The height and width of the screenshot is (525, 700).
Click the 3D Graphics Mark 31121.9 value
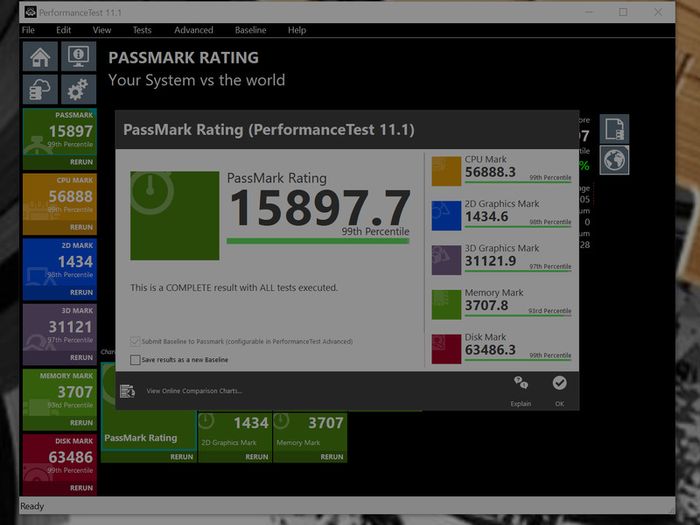tap(490, 261)
